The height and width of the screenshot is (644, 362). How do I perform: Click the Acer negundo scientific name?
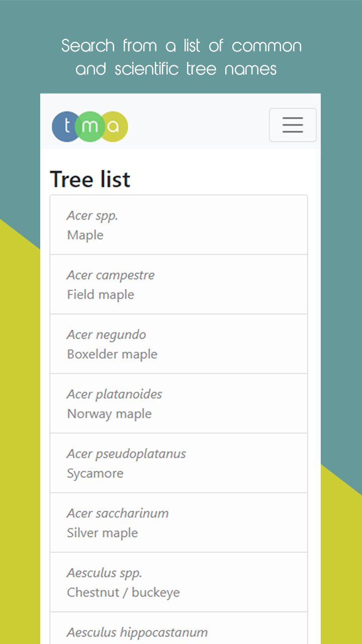coord(107,335)
